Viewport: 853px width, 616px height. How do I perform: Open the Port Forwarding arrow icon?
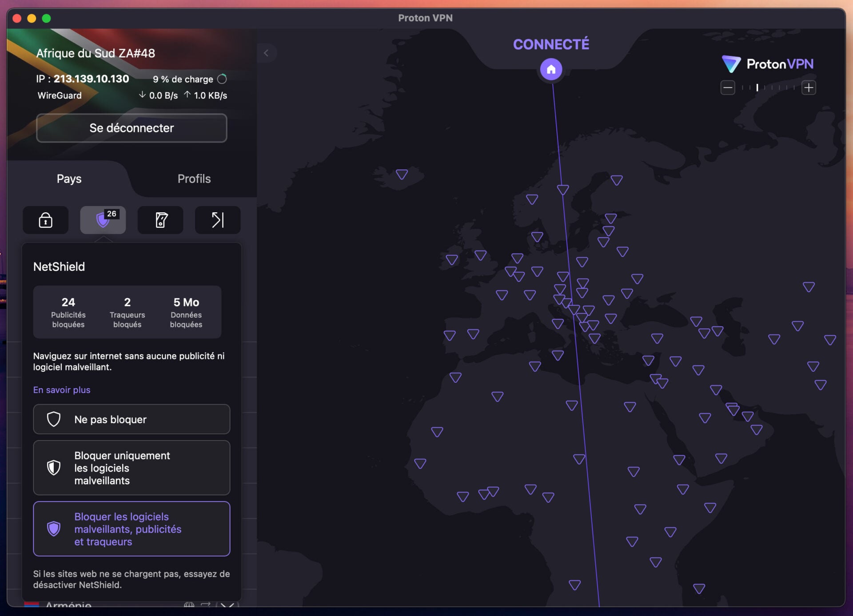(x=218, y=220)
